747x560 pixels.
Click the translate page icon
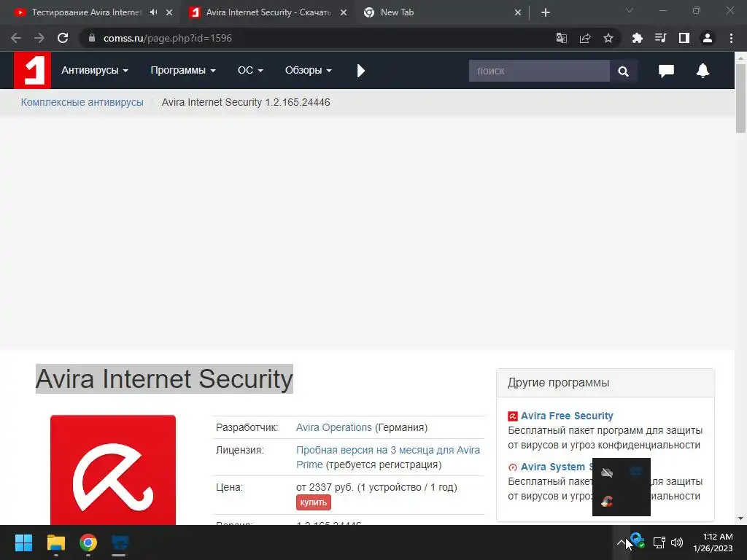562,38
